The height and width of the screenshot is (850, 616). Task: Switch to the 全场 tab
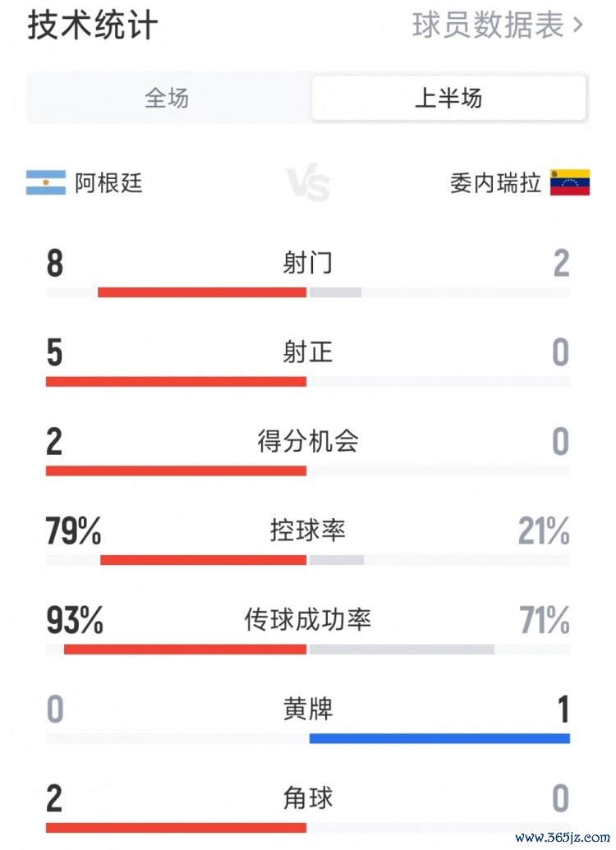point(167,98)
